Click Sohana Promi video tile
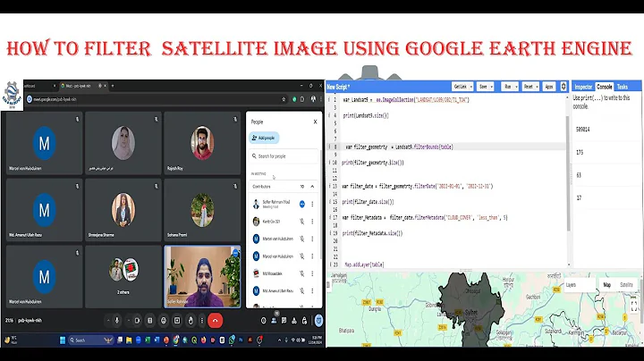Screen dimensions: 644x361 pos(202,210)
